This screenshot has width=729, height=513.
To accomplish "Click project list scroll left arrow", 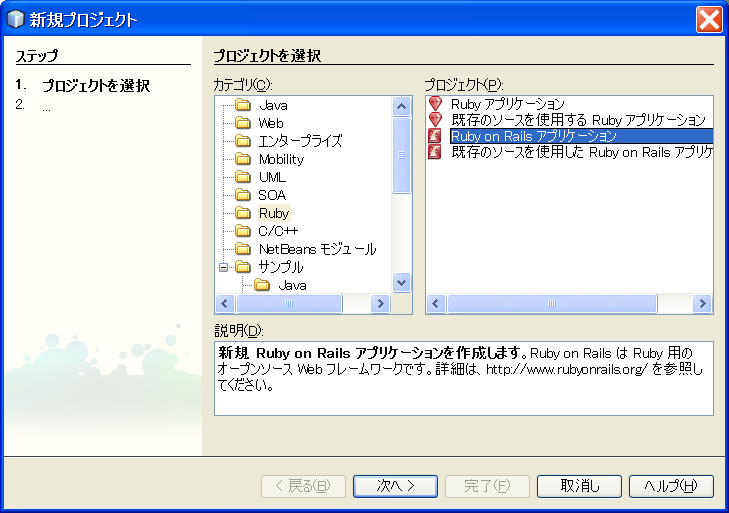I will pos(436,303).
